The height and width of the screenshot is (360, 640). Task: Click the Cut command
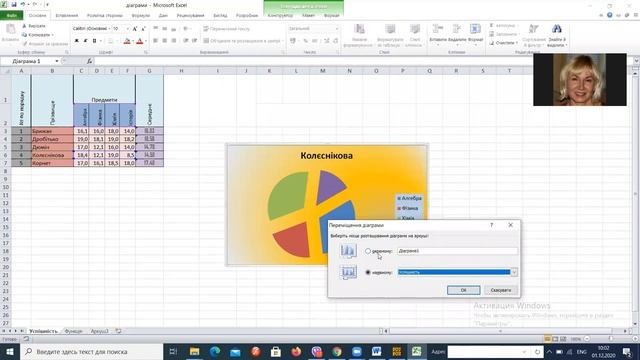[33, 26]
